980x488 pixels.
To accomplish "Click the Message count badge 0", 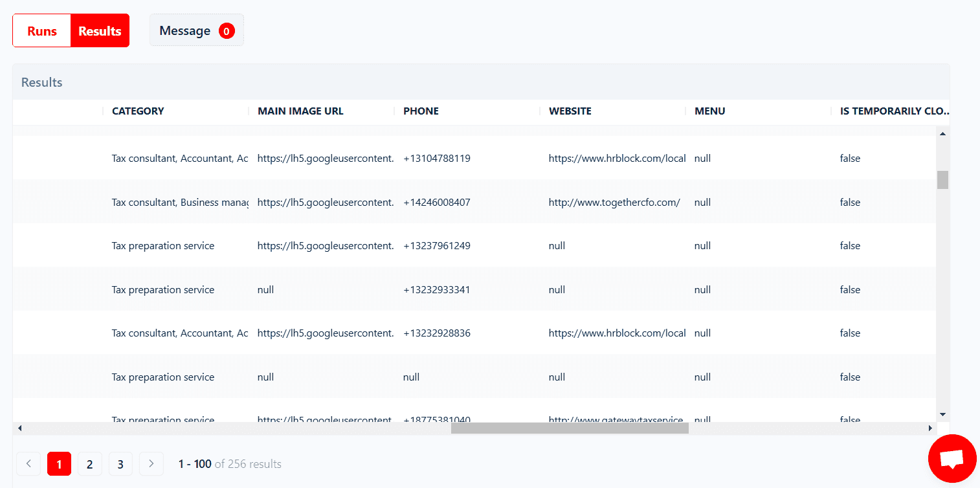I will point(227,30).
